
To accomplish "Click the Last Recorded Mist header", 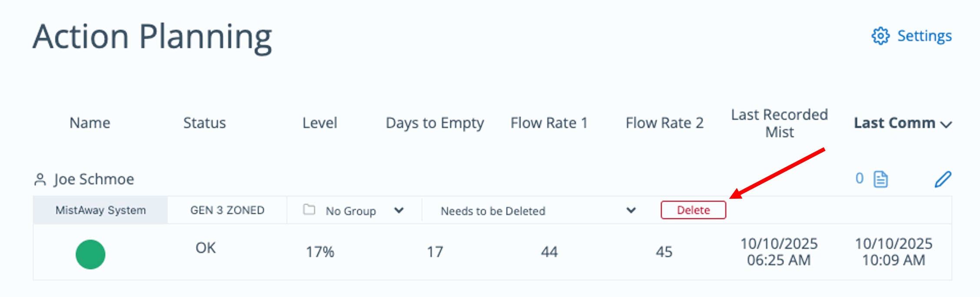I will 779,123.
